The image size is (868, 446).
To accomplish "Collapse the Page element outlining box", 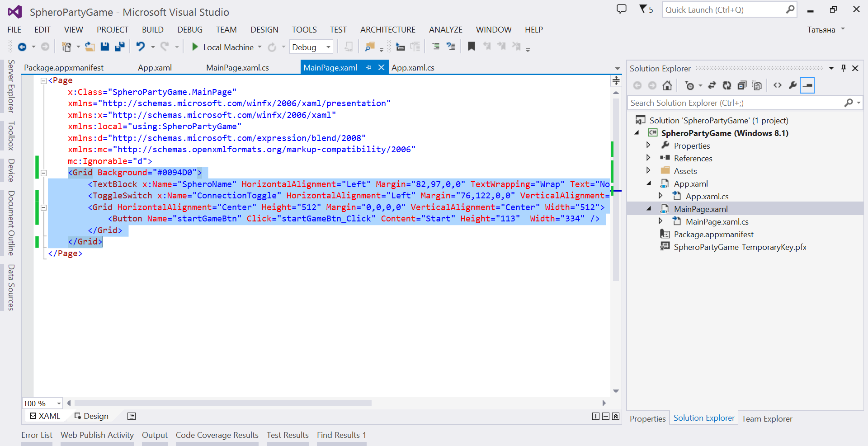I will [43, 81].
